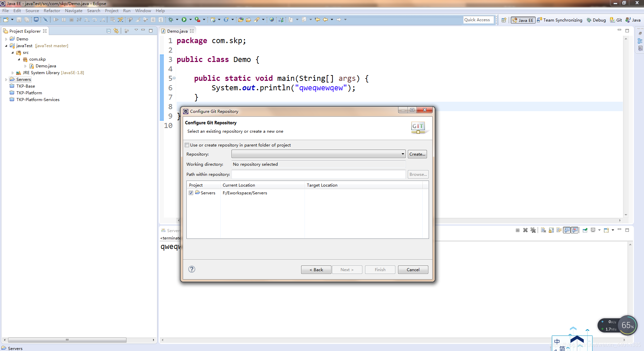Image resolution: width=644 pixels, height=351 pixels.
Task: Click Link with Editor in Project Explorer
Action: coord(116,31)
